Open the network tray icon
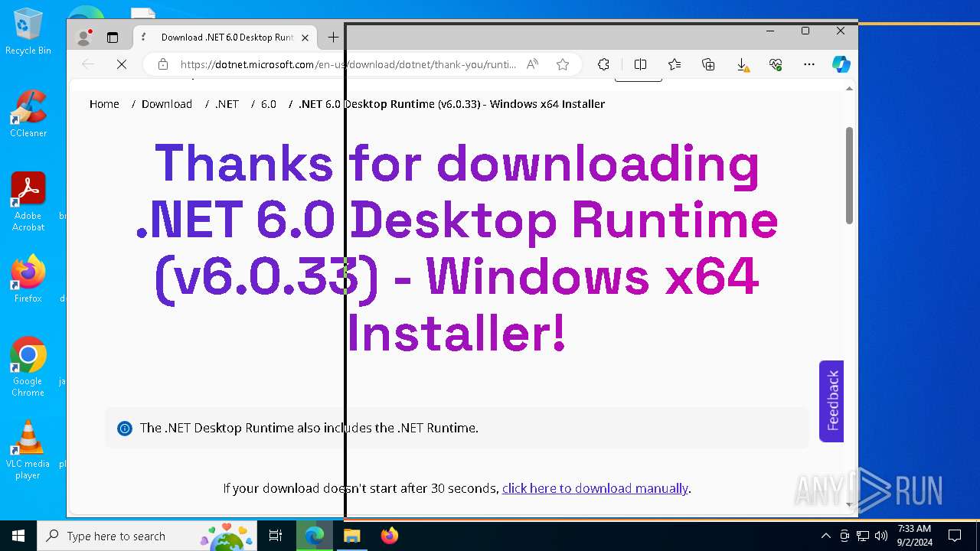 (x=863, y=536)
